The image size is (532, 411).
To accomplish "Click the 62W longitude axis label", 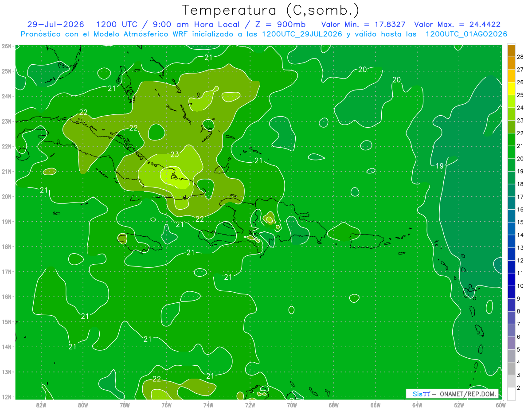I will pyautogui.click(x=459, y=405).
